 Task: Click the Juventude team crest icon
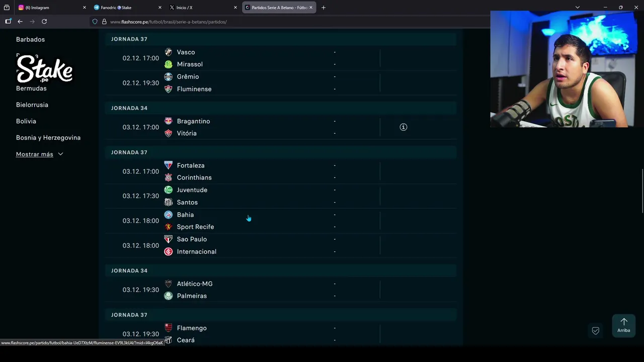[169, 190]
